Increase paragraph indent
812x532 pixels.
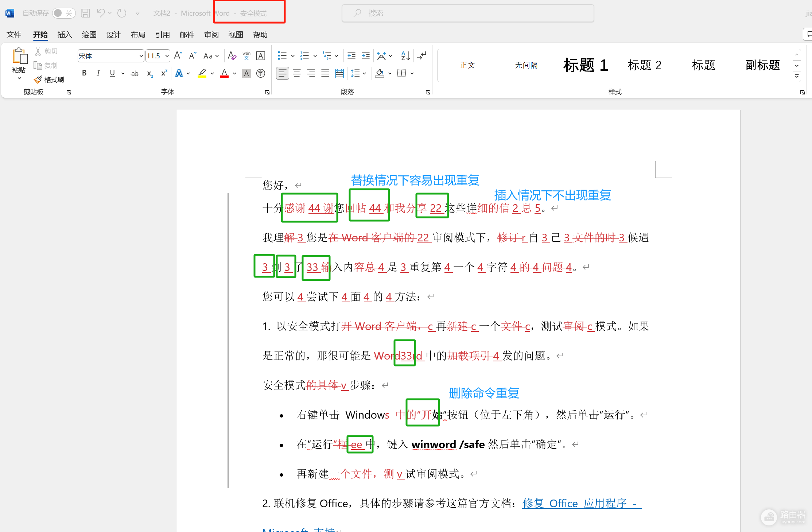[366, 55]
